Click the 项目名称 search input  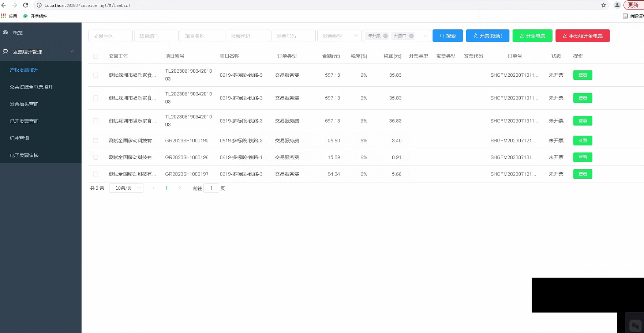[x=202, y=36]
